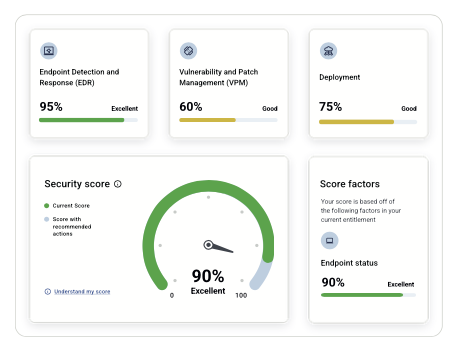Image resolution: width=458 pixels, height=362 pixels.
Task: Open the Understand my score link
Action: pyautogui.click(x=82, y=292)
